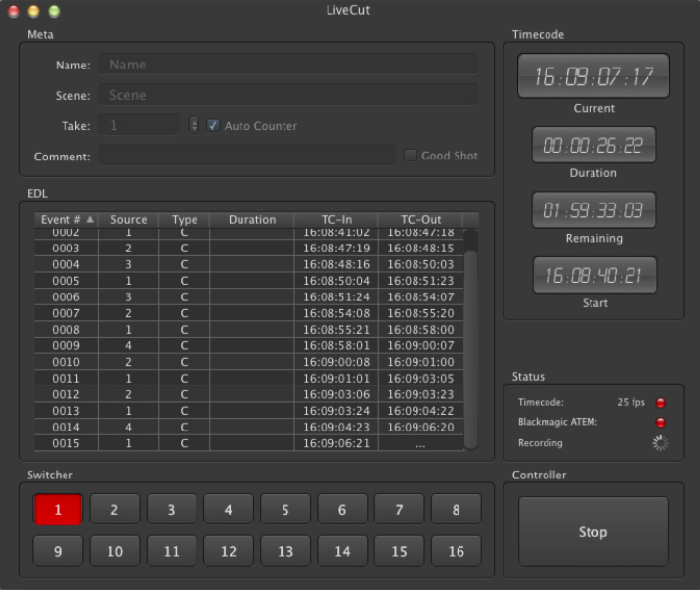
Task: Switch to source 6 on the switcher
Action: point(342,509)
